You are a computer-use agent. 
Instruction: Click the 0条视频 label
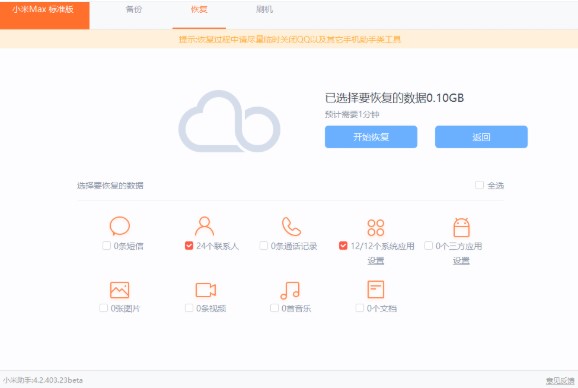(211, 308)
